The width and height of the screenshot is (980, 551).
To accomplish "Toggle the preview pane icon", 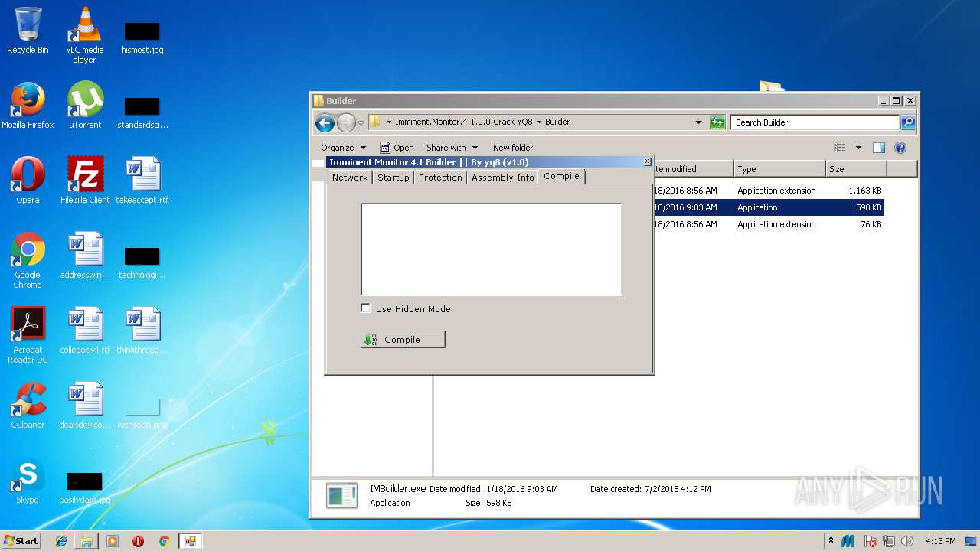I will pyautogui.click(x=879, y=148).
